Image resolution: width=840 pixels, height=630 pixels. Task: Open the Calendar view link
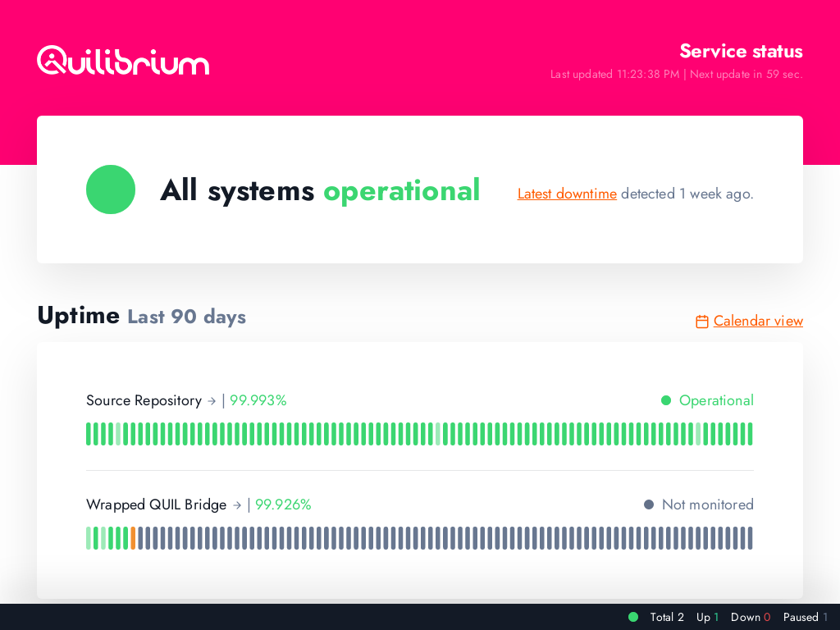(x=758, y=321)
